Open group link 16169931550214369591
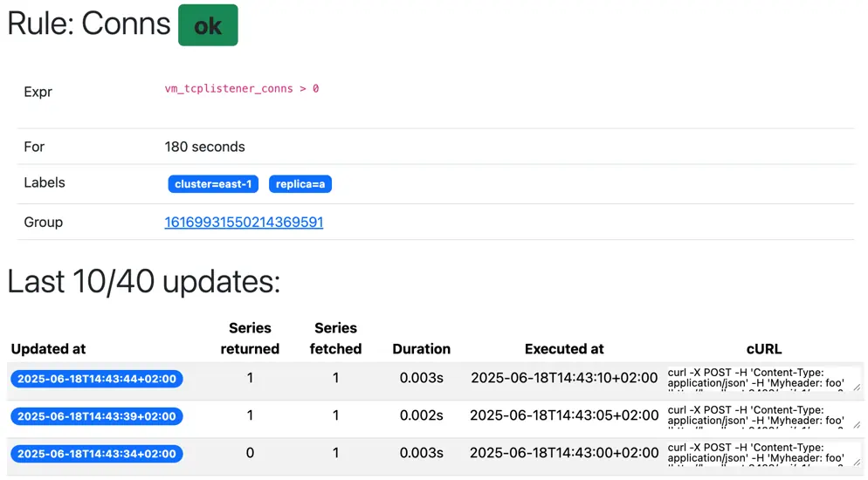The image size is (868, 480). click(244, 223)
